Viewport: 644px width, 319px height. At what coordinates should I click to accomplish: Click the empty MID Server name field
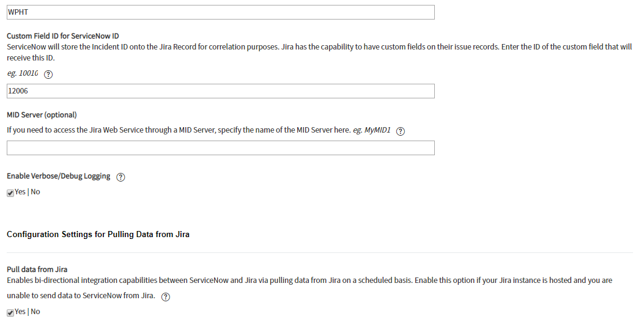pyautogui.click(x=221, y=148)
